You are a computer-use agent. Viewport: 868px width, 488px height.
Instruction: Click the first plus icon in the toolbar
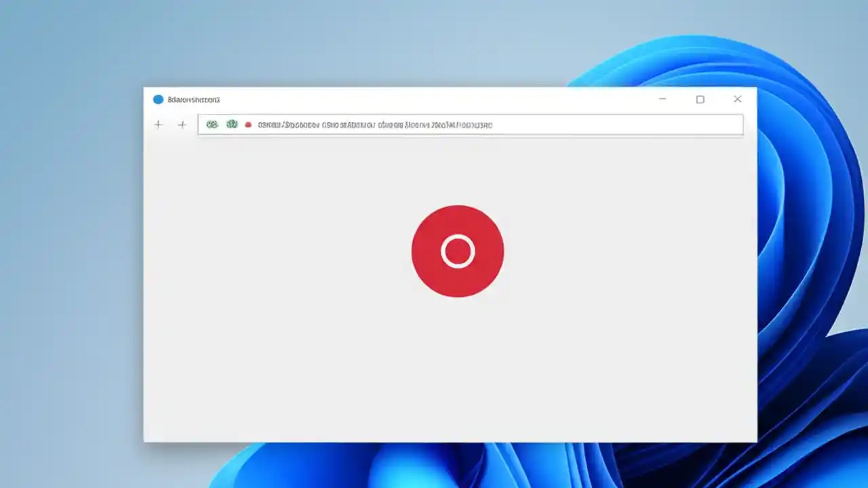(x=158, y=125)
